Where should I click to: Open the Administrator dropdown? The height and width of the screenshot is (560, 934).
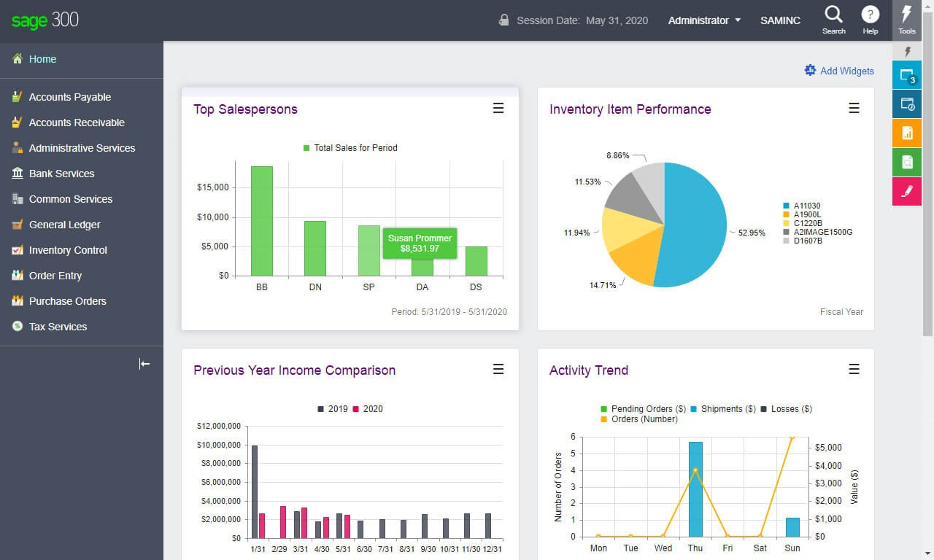(x=703, y=20)
